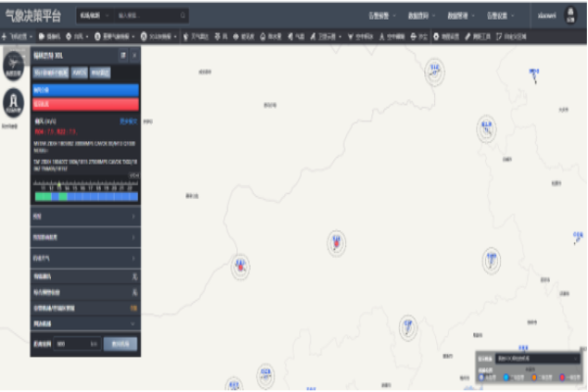
Task: Select the first tab in the left panel
Action: tap(51, 73)
